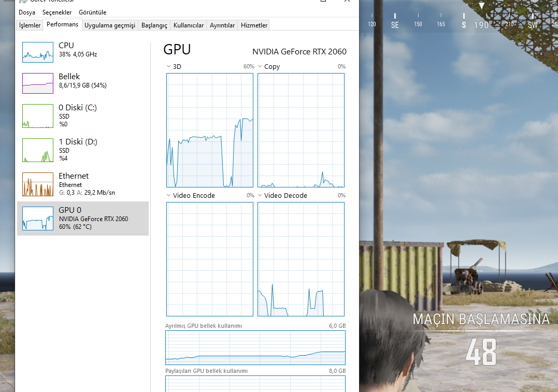Viewport: 558px width, 392px height.
Task: Open the Ayrıntılar tab
Action: pos(222,25)
